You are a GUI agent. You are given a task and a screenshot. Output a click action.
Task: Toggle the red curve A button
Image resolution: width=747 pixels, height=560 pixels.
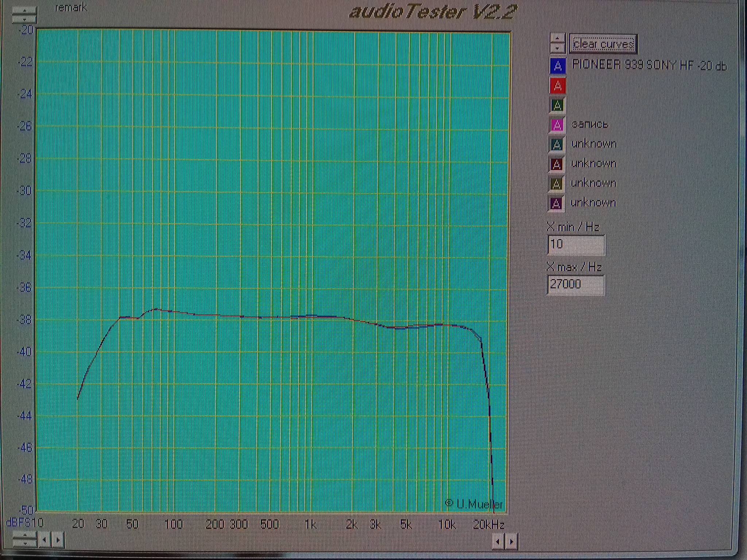pyautogui.click(x=558, y=86)
